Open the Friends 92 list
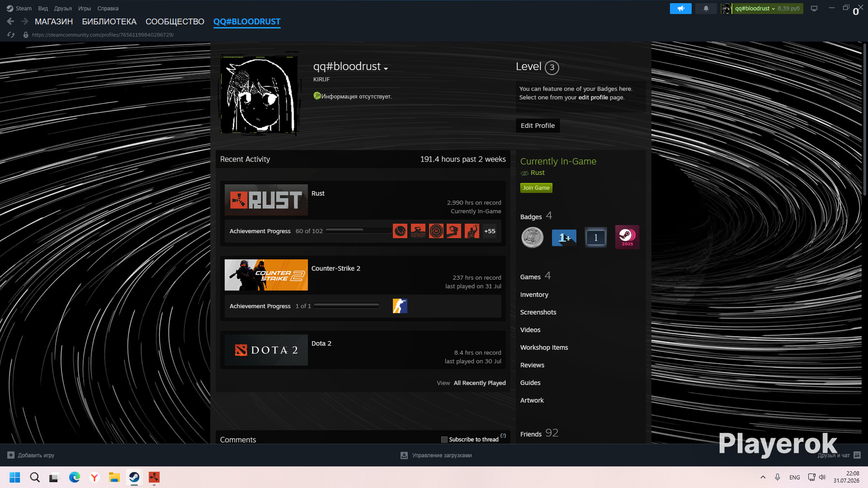 (539, 433)
